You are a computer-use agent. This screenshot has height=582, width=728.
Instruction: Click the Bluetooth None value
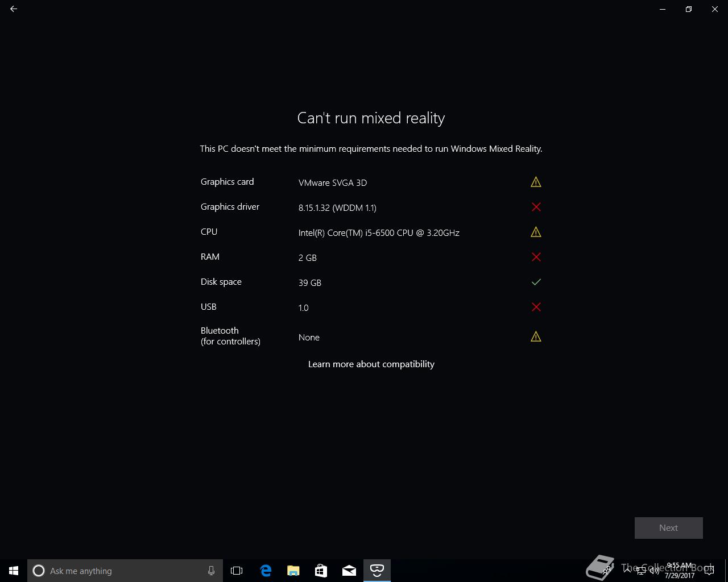click(x=309, y=337)
